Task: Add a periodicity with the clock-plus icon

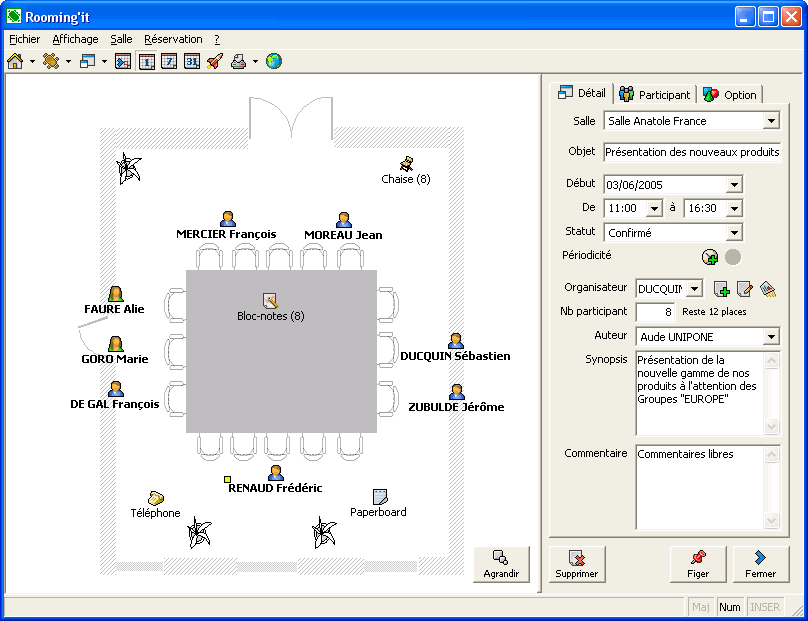Action: [x=710, y=257]
